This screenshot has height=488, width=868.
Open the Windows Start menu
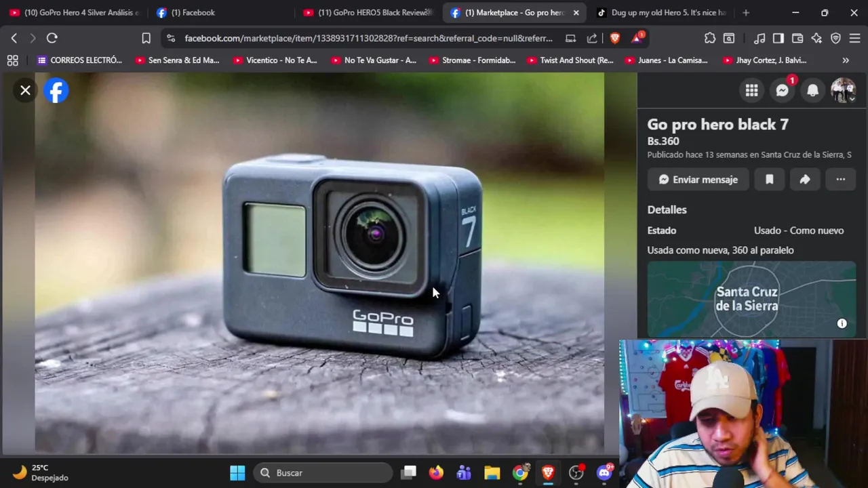pyautogui.click(x=237, y=473)
